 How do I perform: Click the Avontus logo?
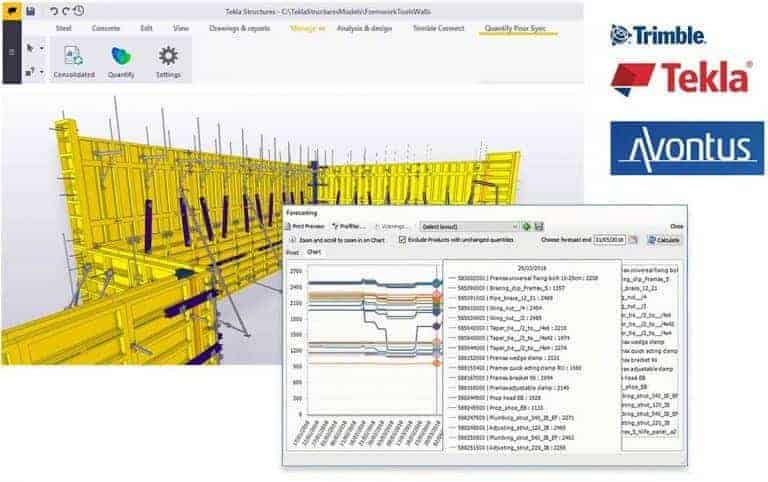[687, 148]
